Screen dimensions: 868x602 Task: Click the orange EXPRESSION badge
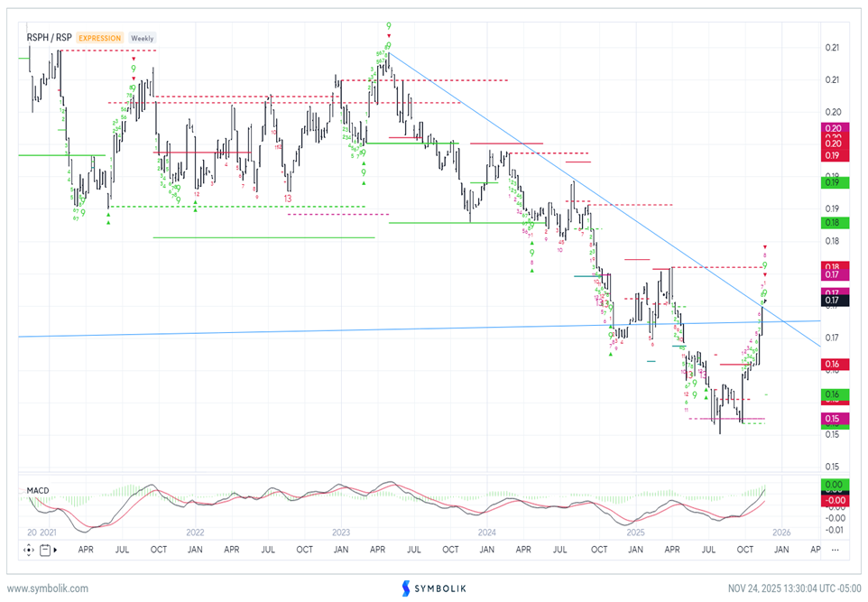(x=99, y=38)
